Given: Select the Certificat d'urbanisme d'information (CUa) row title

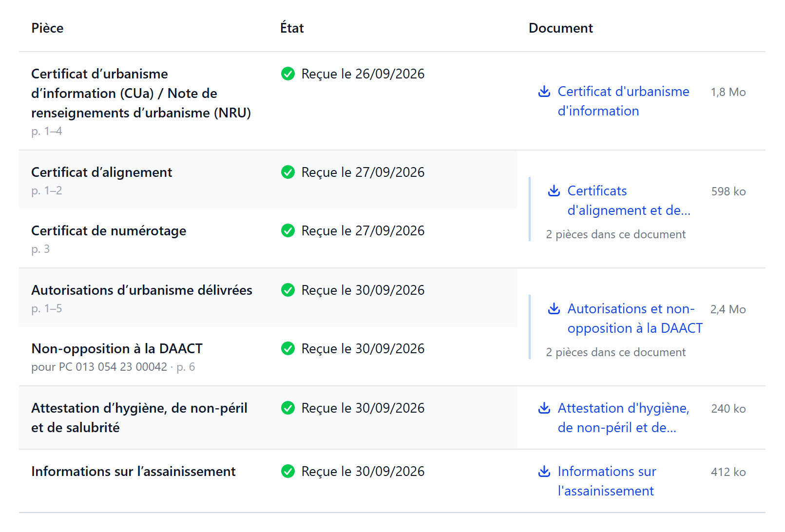Looking at the screenshot, I should (141, 94).
